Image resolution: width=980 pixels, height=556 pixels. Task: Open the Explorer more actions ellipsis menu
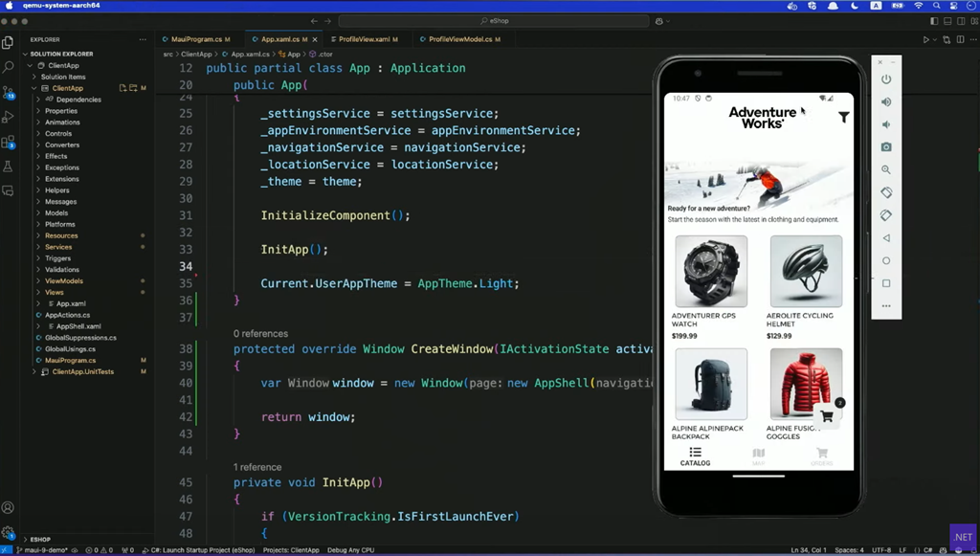tap(143, 39)
